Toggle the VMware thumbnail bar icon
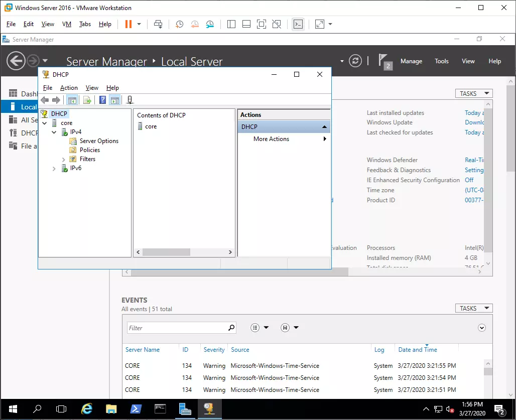The image size is (516, 420). click(246, 24)
